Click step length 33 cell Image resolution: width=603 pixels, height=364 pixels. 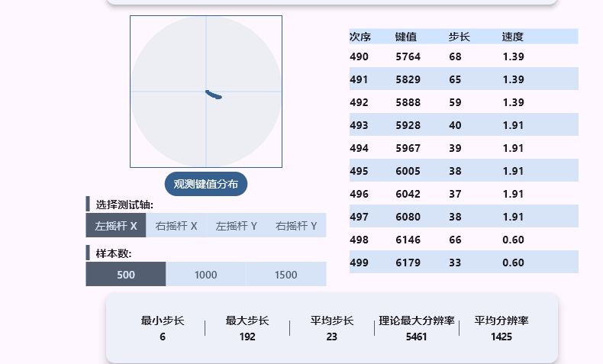456,263
